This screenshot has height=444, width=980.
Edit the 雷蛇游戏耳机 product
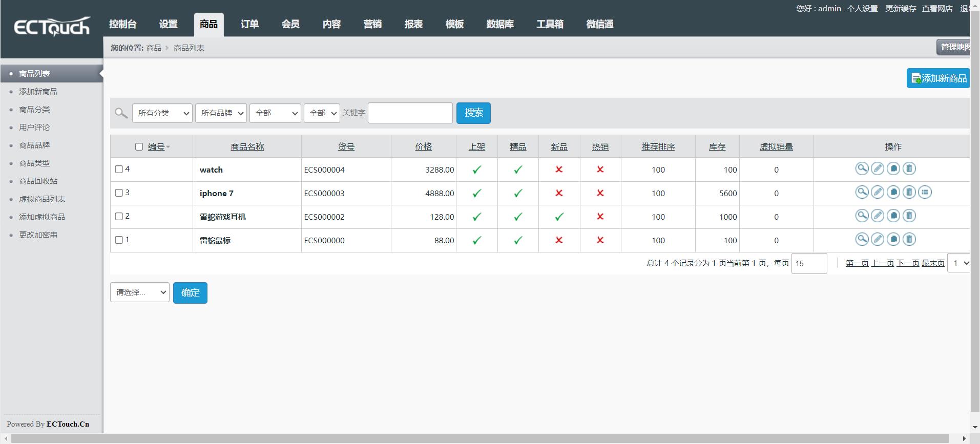coord(878,216)
